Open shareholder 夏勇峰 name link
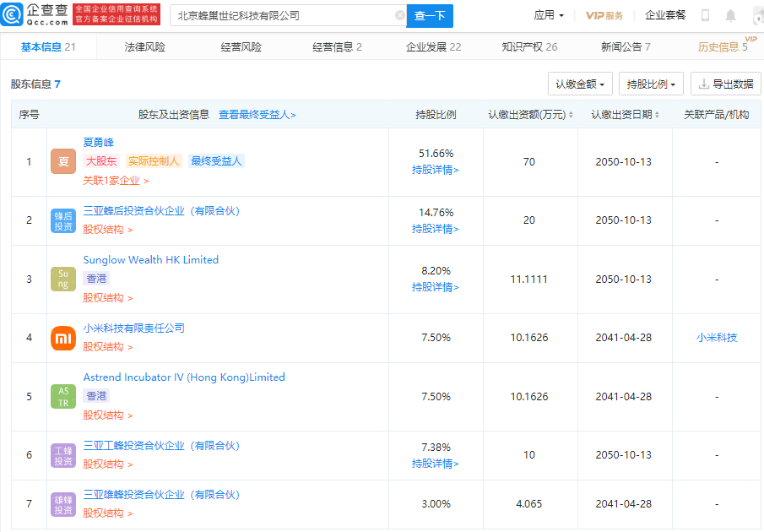The height and width of the screenshot is (532, 764). pos(99,142)
